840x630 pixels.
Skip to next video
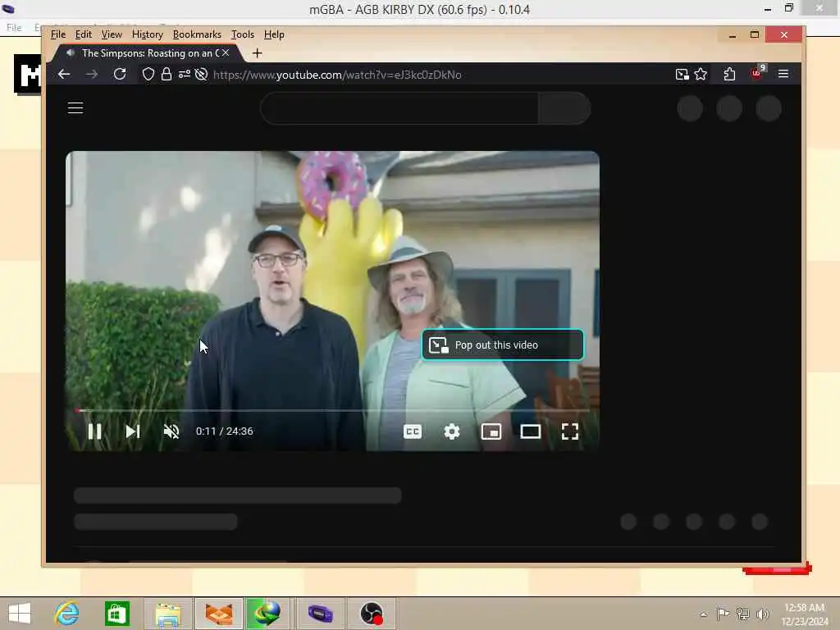pos(132,431)
